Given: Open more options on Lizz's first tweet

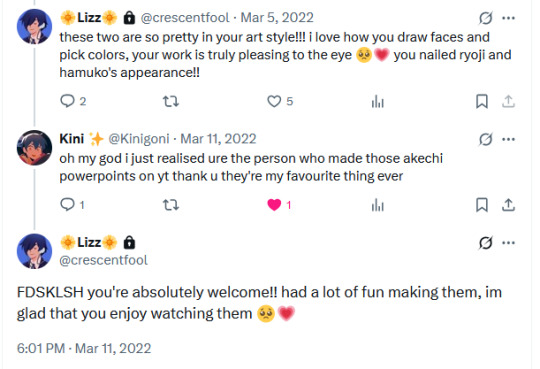Looking at the screenshot, I should coord(509,18).
